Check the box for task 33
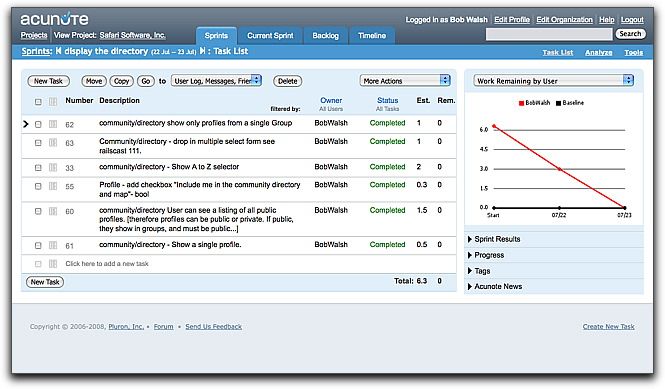This screenshot has height=389, width=665. coord(38,168)
